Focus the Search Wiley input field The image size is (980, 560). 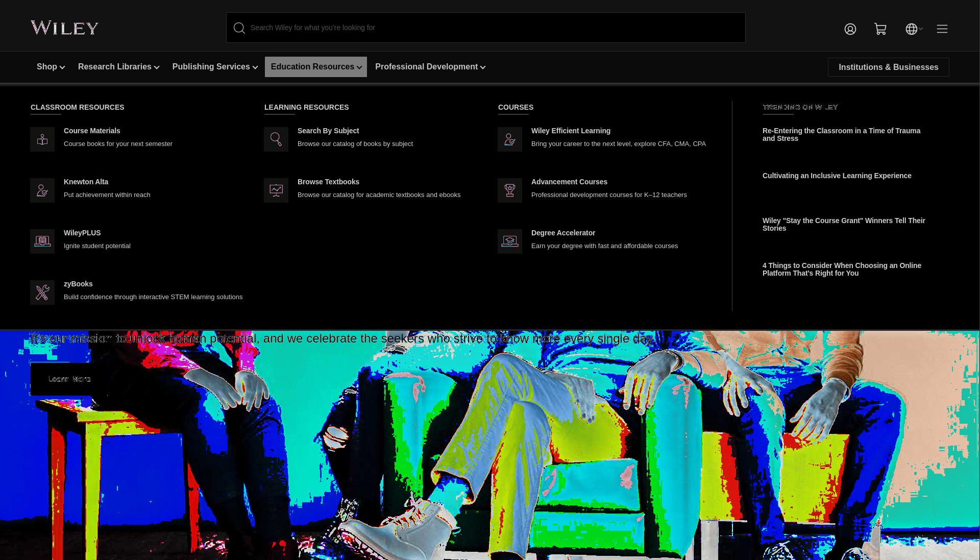pyautogui.click(x=486, y=28)
